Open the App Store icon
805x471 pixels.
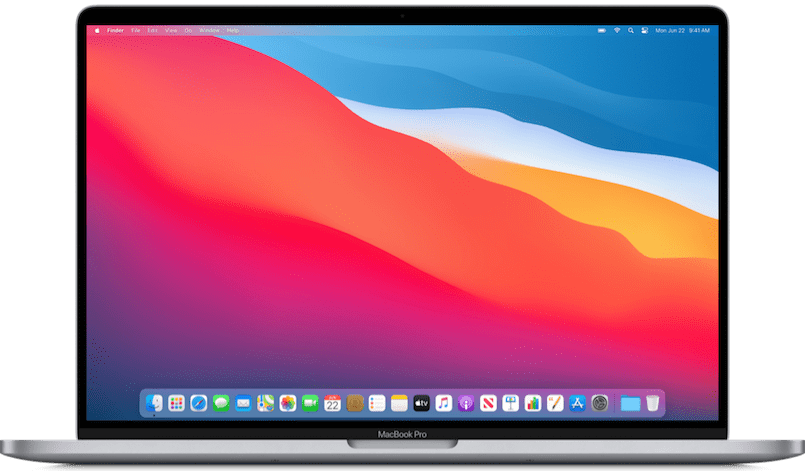[577, 403]
